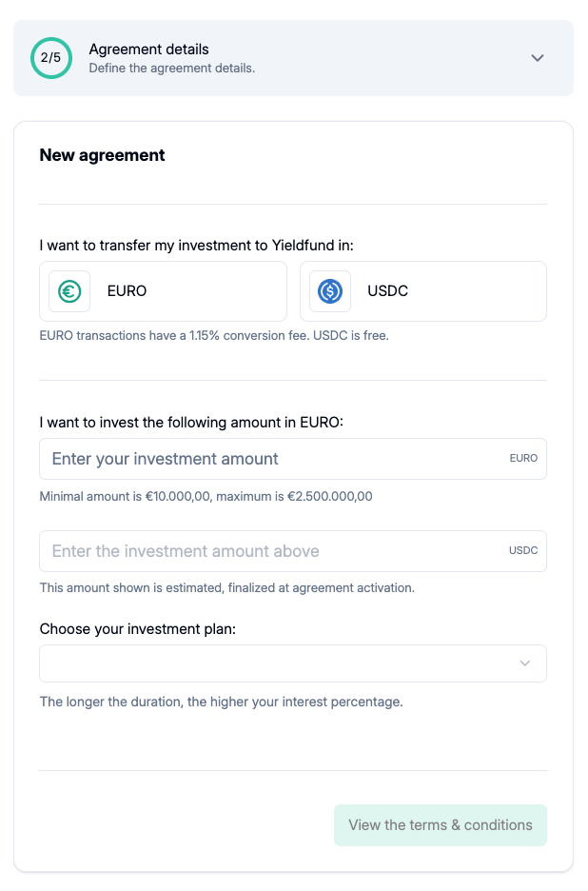Click 'Define the agreement details' subtitle

point(171,69)
